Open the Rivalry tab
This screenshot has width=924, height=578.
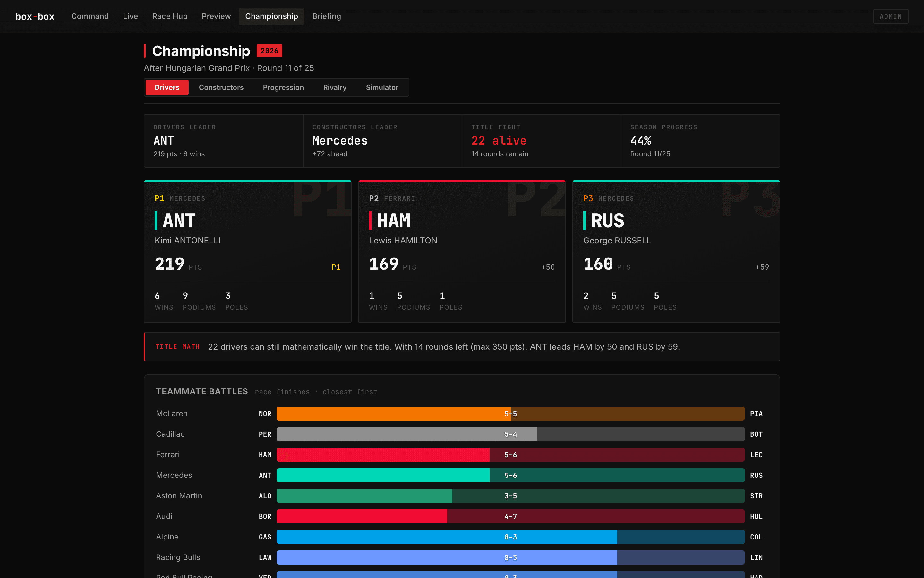[335, 88]
